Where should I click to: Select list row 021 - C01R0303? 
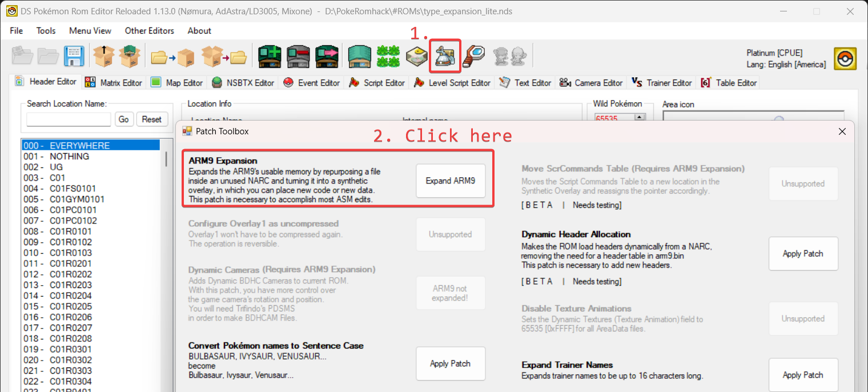91,371
